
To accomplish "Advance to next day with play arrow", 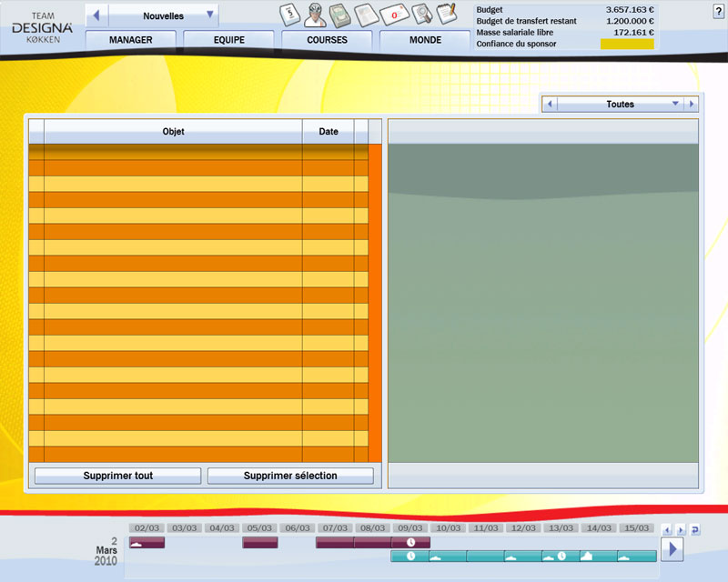I will tap(672, 548).
